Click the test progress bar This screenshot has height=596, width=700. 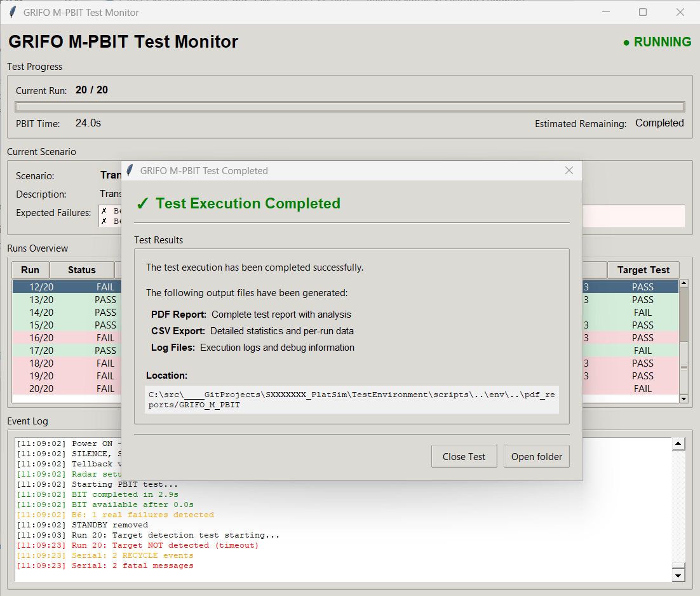pos(349,107)
